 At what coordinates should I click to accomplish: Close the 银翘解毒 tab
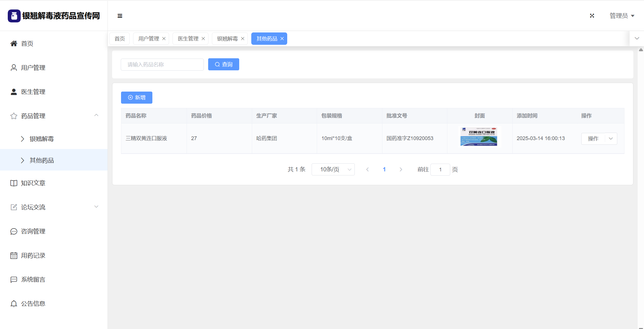[x=243, y=39]
